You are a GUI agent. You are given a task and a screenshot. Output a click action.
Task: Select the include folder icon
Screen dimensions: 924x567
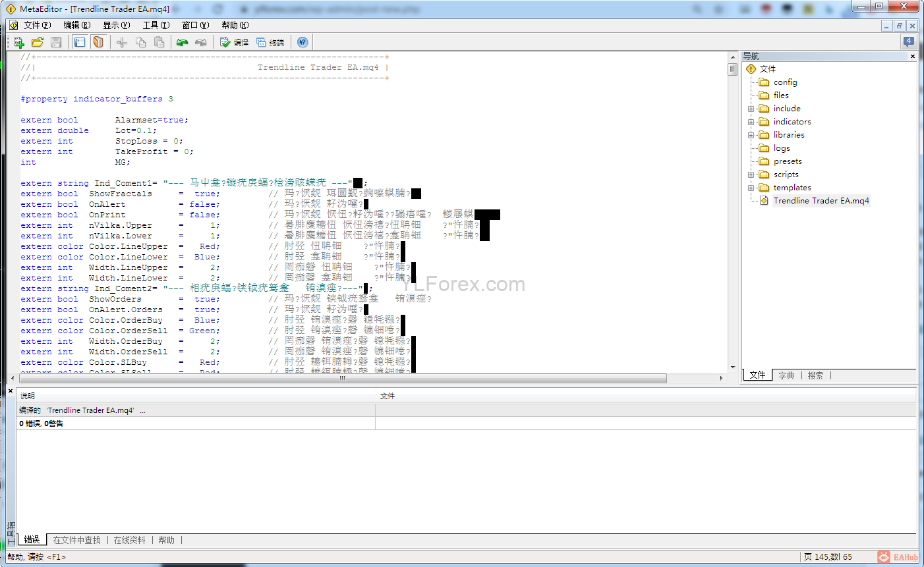click(x=764, y=109)
